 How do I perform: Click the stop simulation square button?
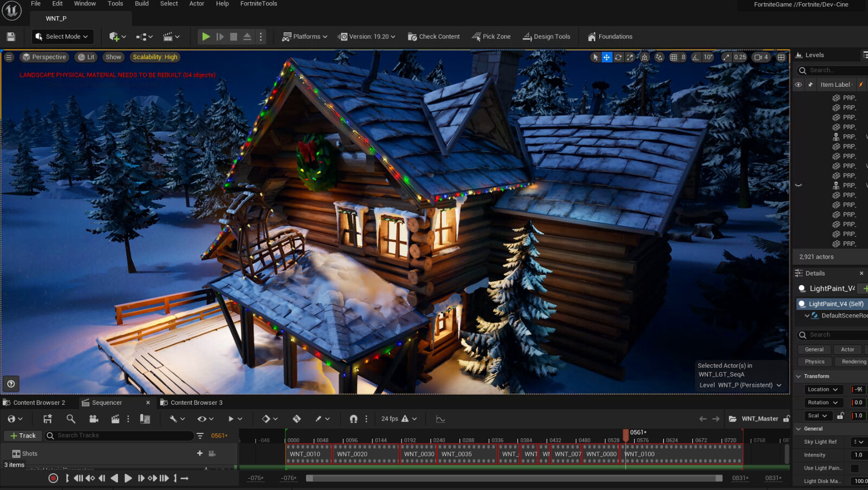233,36
